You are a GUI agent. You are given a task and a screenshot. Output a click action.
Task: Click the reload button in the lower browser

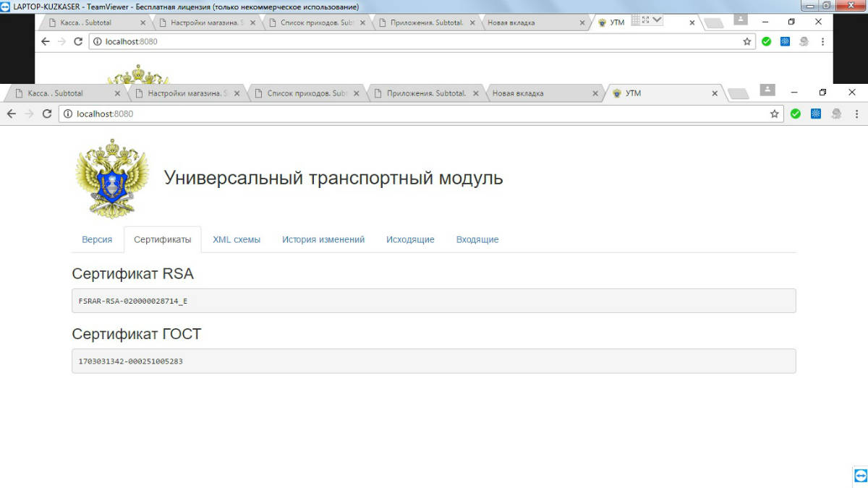(x=47, y=114)
